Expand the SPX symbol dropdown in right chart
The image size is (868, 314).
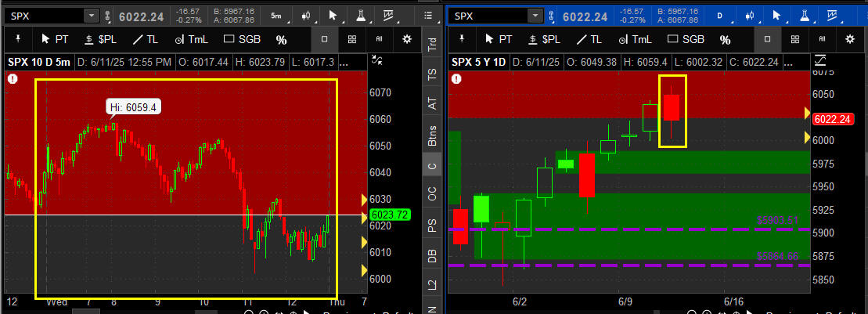pos(535,16)
